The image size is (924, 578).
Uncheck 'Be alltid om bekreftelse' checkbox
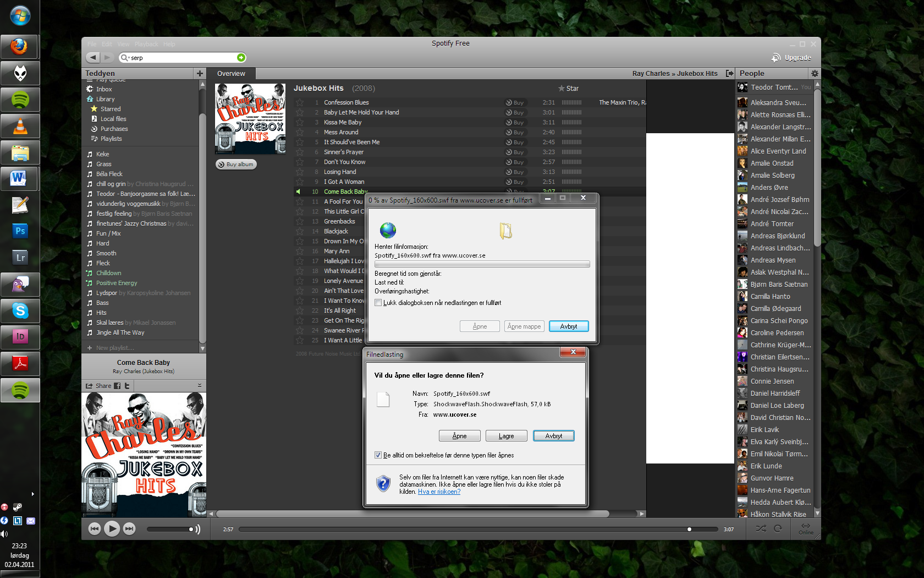click(x=378, y=455)
